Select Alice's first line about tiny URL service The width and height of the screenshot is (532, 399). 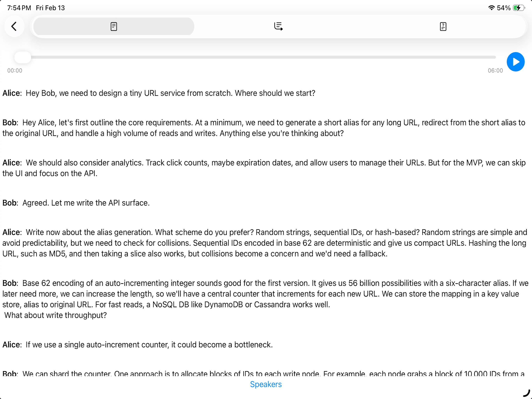(x=159, y=93)
